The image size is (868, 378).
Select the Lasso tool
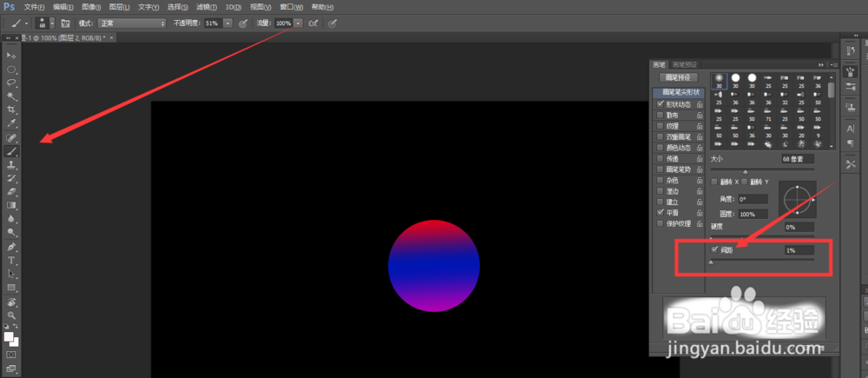tap(11, 83)
